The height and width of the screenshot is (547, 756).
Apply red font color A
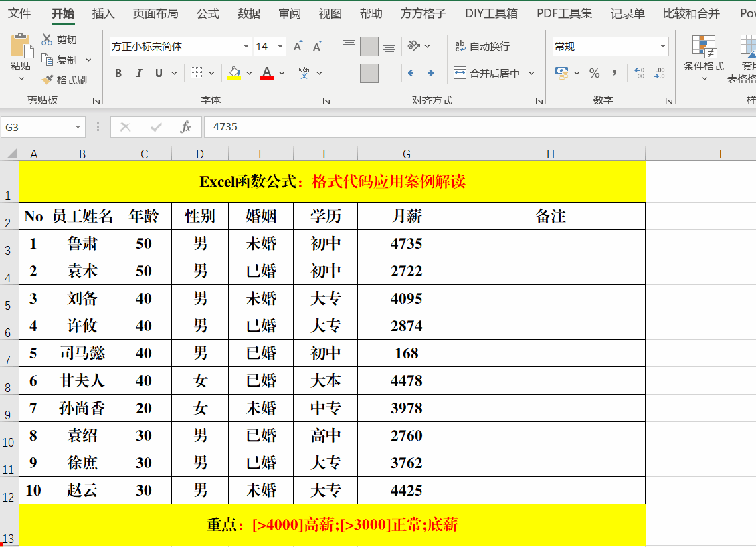tap(267, 73)
